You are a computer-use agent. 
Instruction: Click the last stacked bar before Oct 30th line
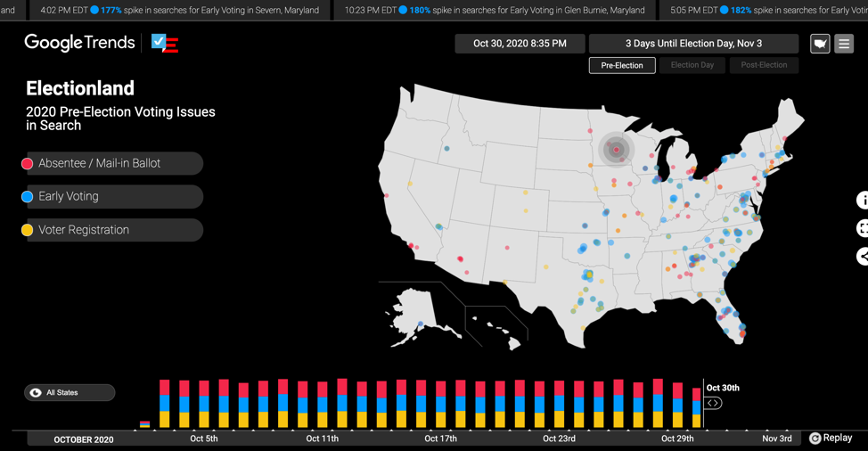point(696,408)
